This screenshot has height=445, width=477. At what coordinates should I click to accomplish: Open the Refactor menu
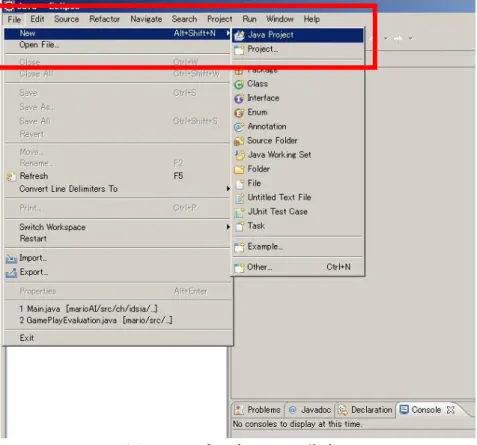pos(105,19)
